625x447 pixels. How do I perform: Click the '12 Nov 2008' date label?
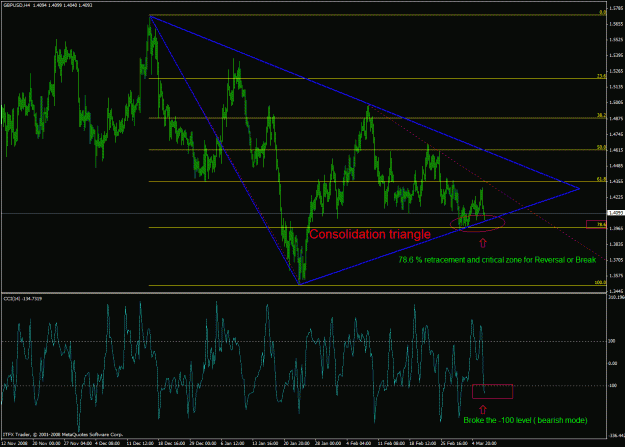pos(15,443)
